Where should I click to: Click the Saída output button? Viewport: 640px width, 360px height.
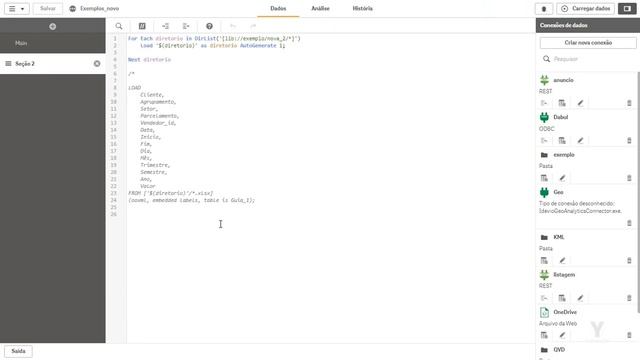18,351
